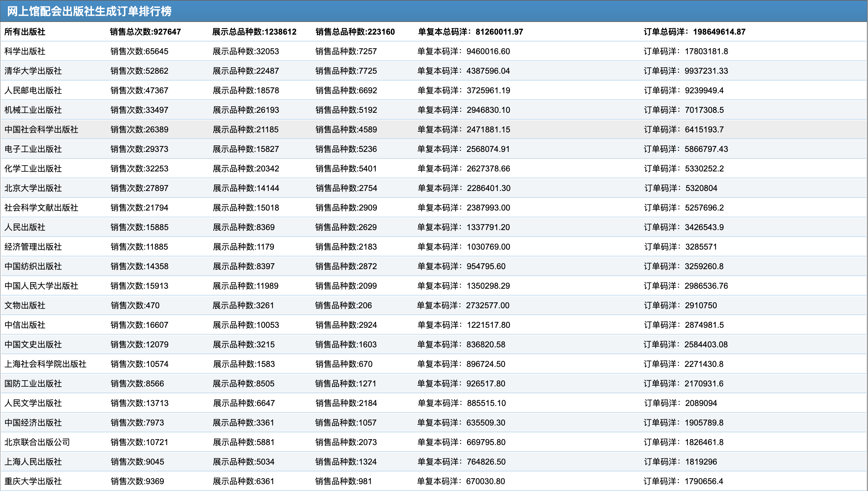The image size is (868, 491).
Task: Click 展示总品种数:1238612 header text
Action: [x=254, y=32]
